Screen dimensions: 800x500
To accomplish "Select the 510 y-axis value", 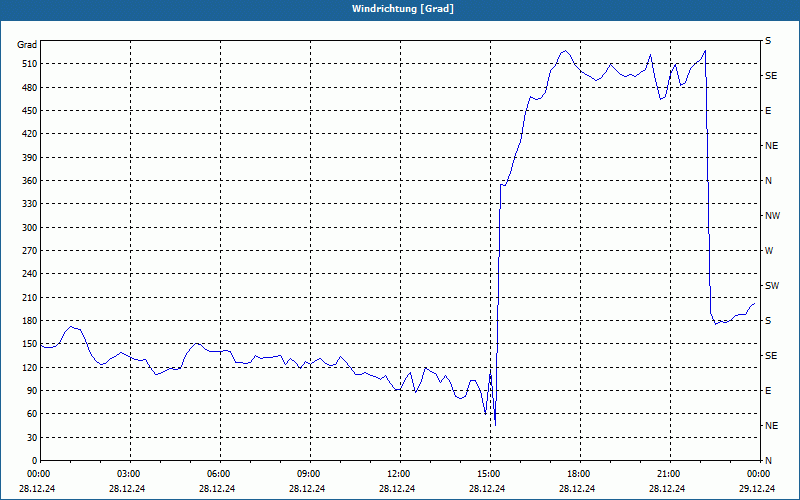I will click(29, 64).
